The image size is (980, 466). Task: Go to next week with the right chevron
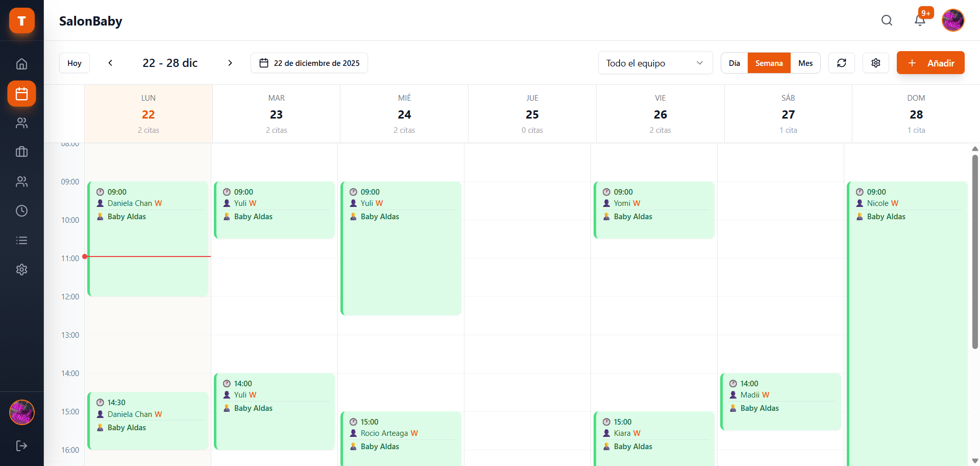[x=230, y=63]
